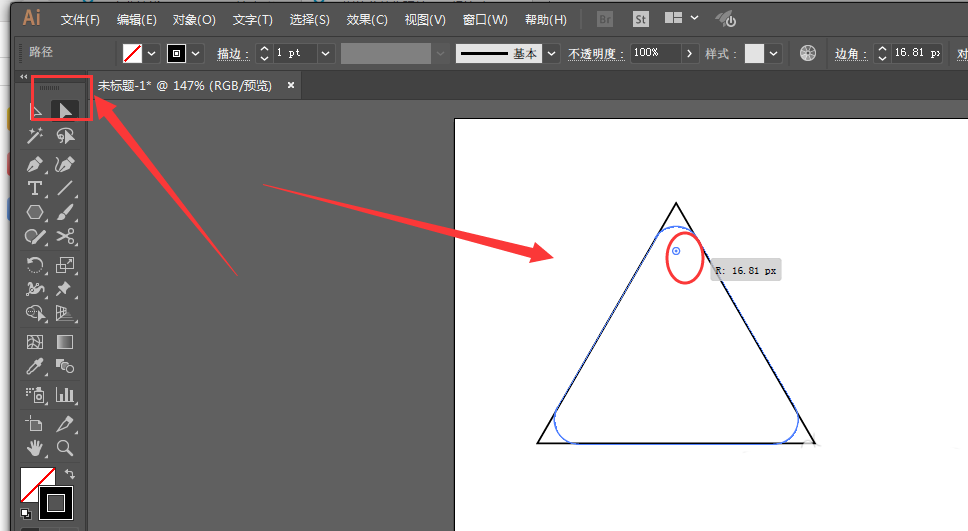Select the Polygon shape tool
The width and height of the screenshot is (968, 531).
coord(35,212)
